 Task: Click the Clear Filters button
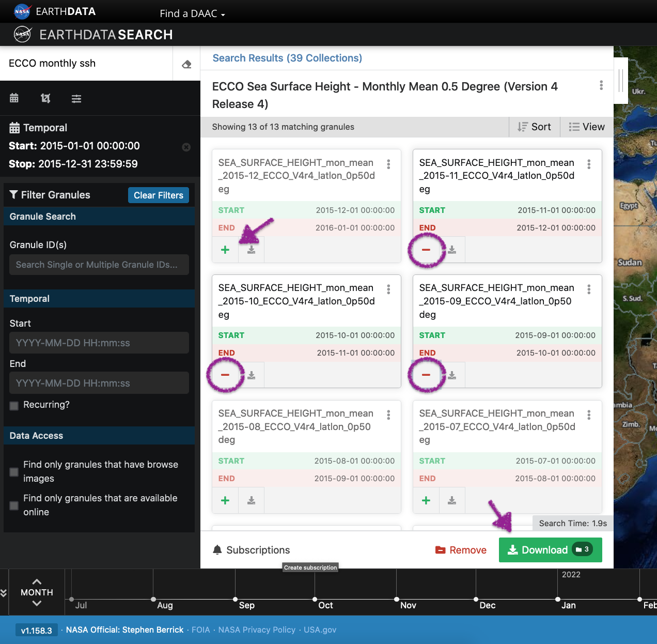click(x=159, y=195)
